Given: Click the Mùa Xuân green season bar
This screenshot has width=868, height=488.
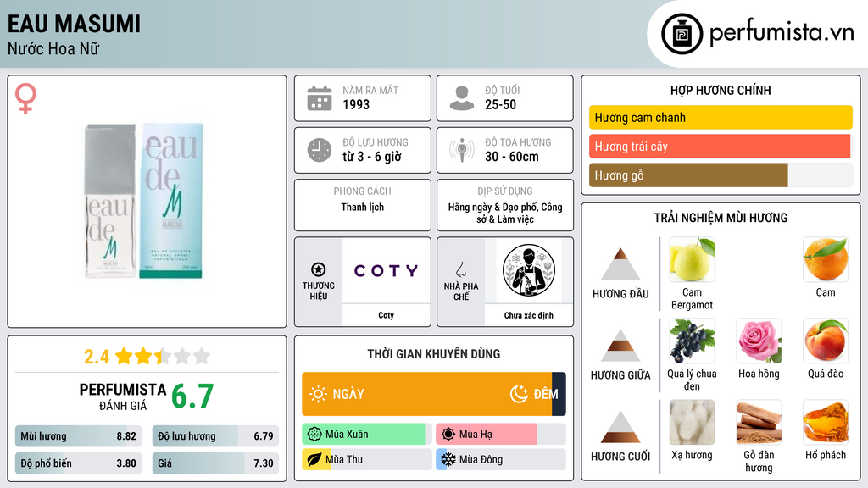Looking at the screenshot, I should (364, 435).
